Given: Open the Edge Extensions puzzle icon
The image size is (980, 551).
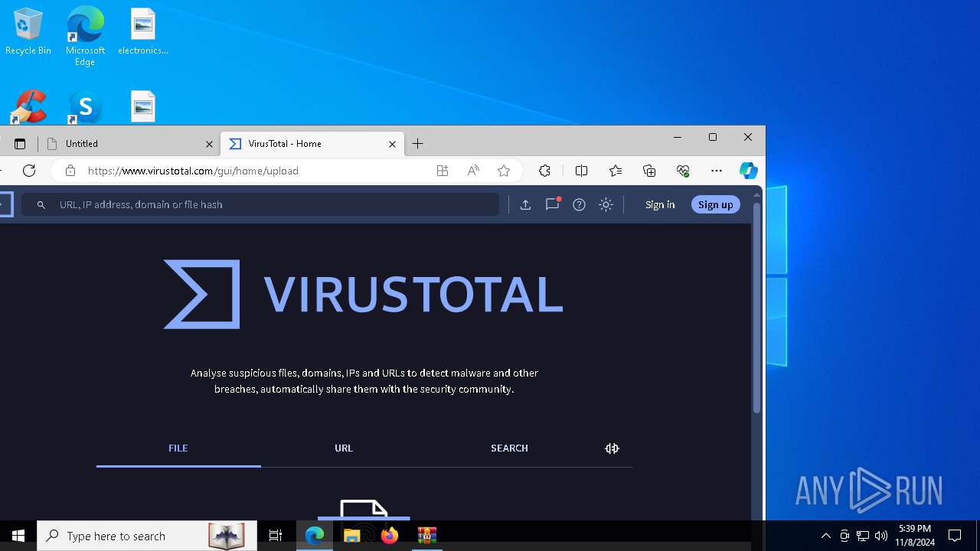Looking at the screenshot, I should coord(544,171).
